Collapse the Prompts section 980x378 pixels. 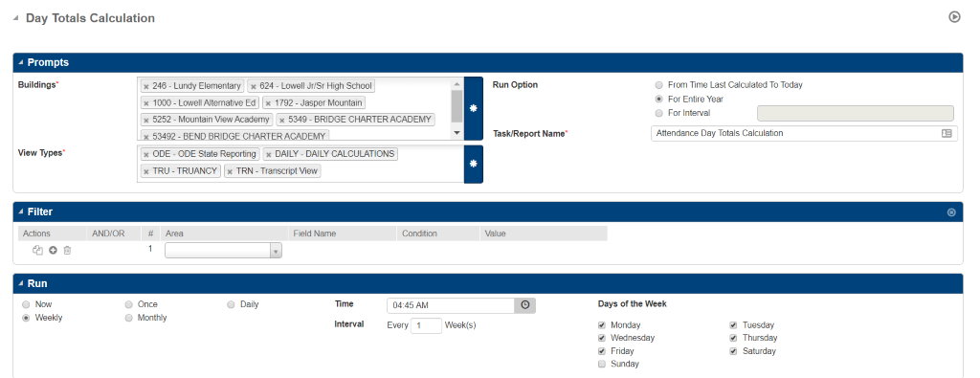pos(21,62)
